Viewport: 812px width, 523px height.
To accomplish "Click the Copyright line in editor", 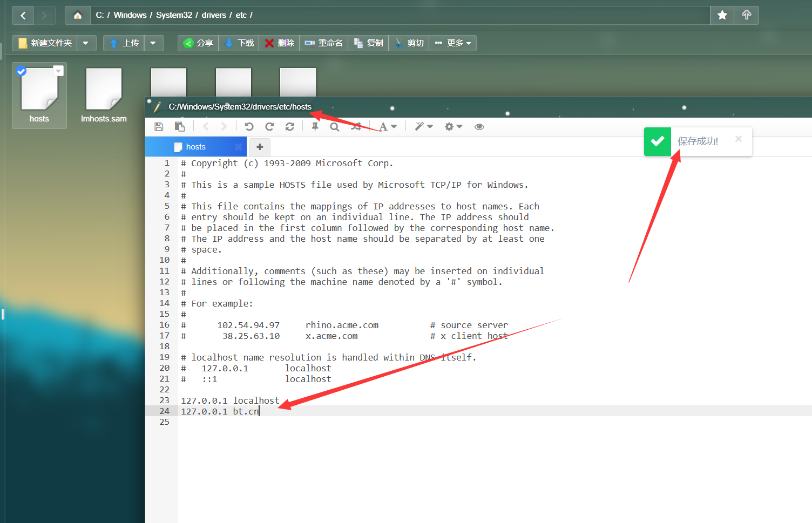I will tap(287, 163).
